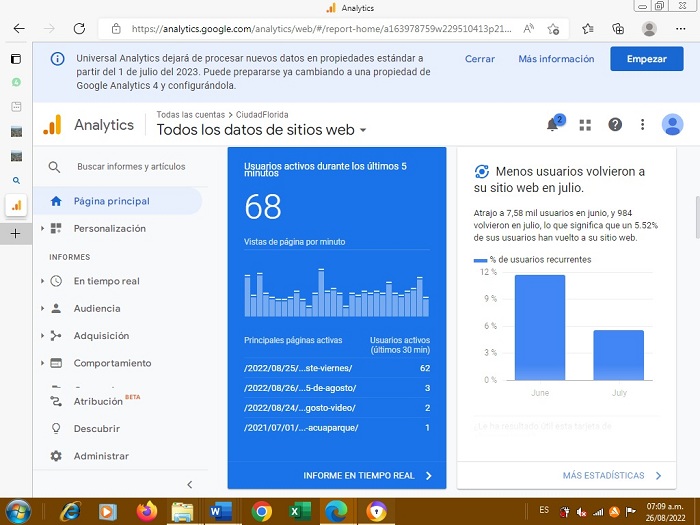The width and height of the screenshot is (700, 525).
Task: Click the search tab icon in the vertical tab bar
Action: (x=17, y=181)
